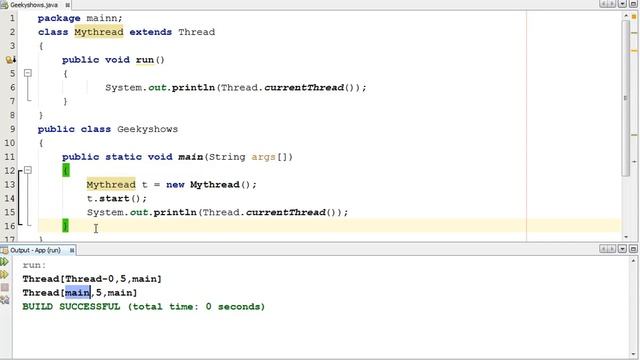
Task: Click the stop build icon in Output panel
Action: click(4, 287)
